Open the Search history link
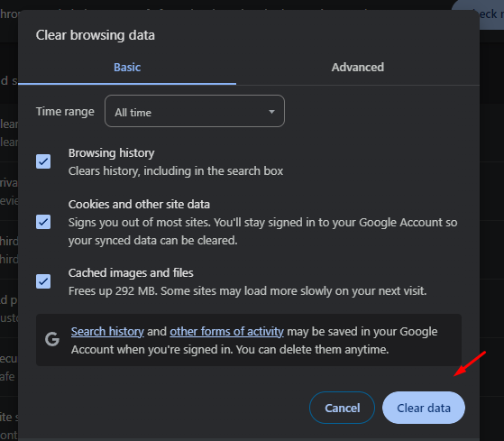The height and width of the screenshot is (441, 504). pyautogui.click(x=107, y=331)
